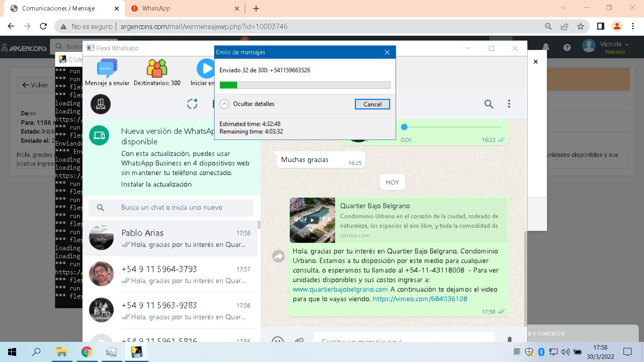This screenshot has width=644, height=362.
Task: Open Argencons help question icon
Action: click(x=567, y=47)
